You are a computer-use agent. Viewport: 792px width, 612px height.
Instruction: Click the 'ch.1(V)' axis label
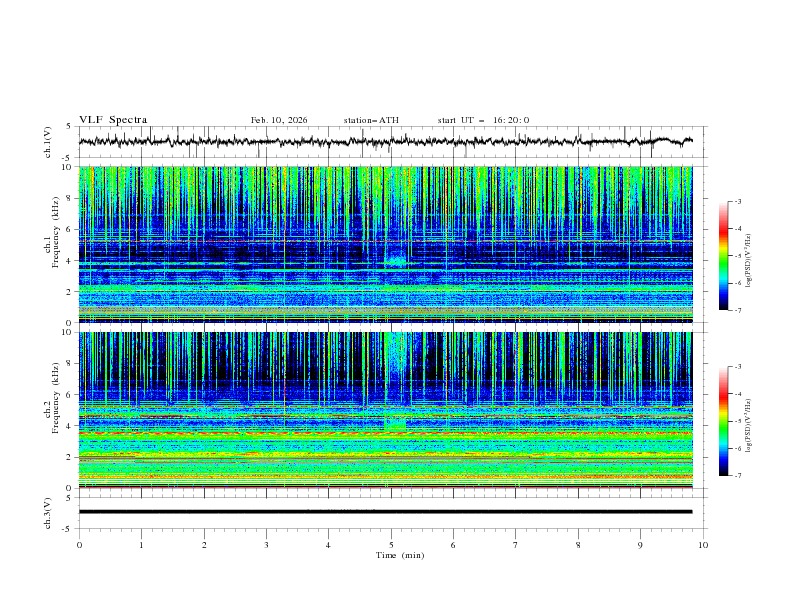(x=48, y=142)
